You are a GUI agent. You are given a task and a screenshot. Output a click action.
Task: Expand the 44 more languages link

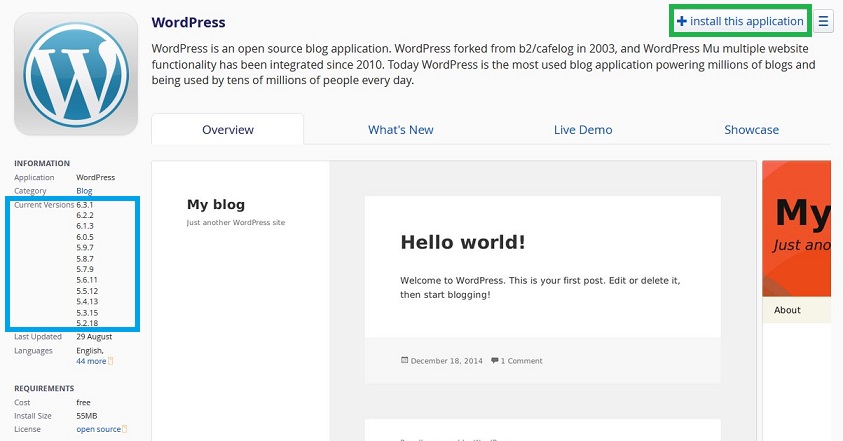(x=91, y=361)
